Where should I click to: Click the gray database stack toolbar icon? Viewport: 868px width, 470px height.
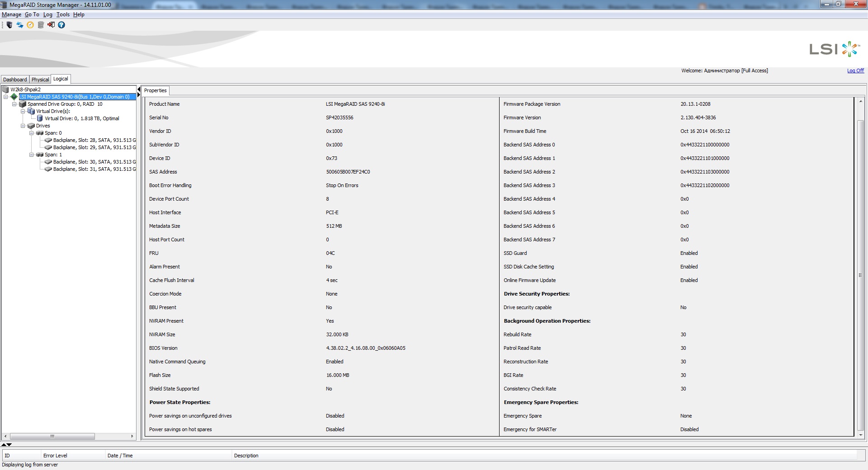41,25
